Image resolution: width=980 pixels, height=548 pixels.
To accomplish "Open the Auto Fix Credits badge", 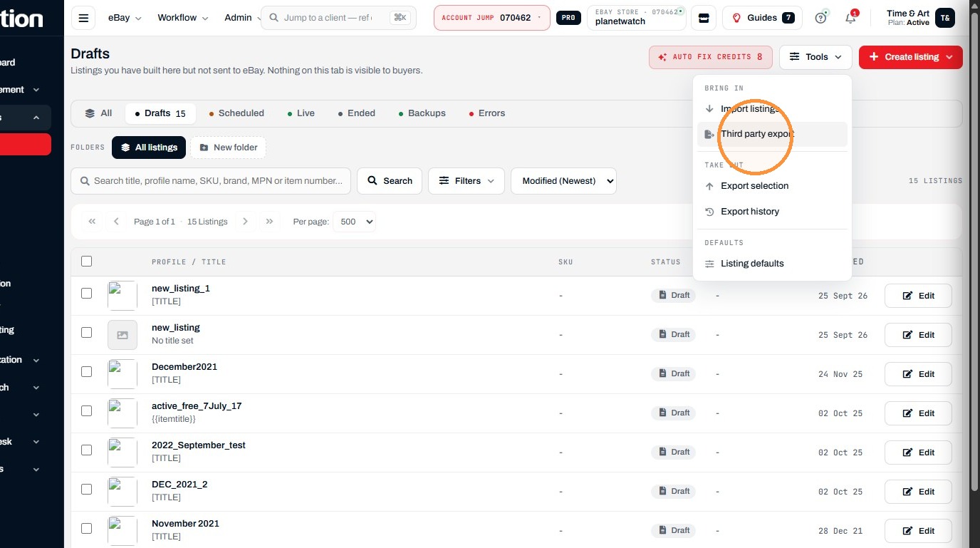I will click(x=710, y=57).
